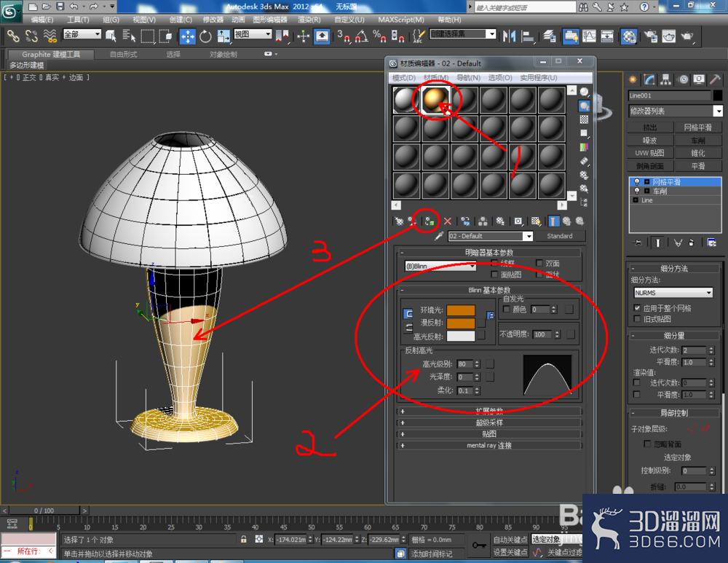Toggle the 网格平滑 modifier lightbulb
The height and width of the screenshot is (563, 728).
point(637,181)
